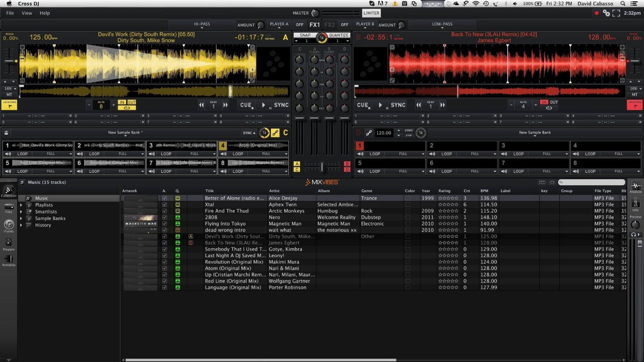
Task: Click seek forward arrows on deck B
Action: pyautogui.click(x=442, y=105)
